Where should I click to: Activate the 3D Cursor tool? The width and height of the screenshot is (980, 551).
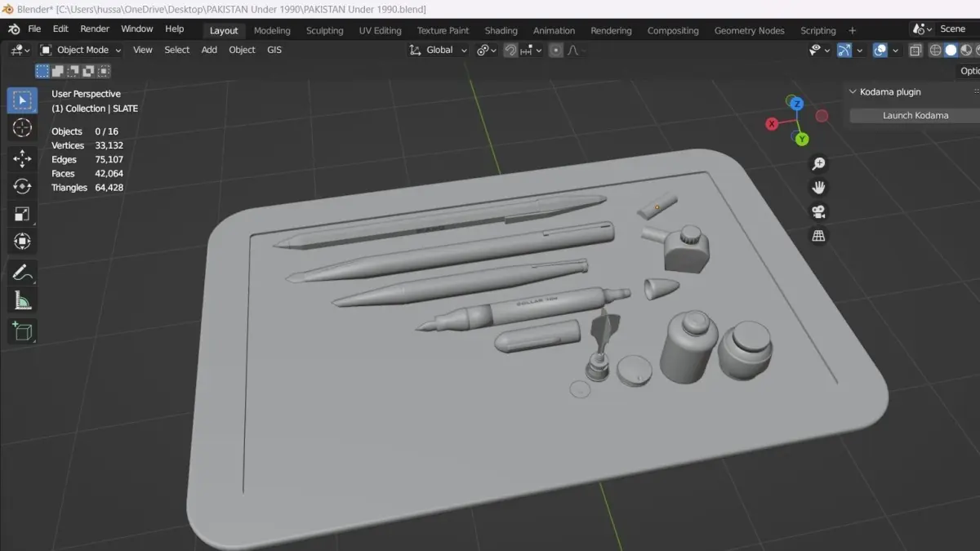pyautogui.click(x=22, y=128)
